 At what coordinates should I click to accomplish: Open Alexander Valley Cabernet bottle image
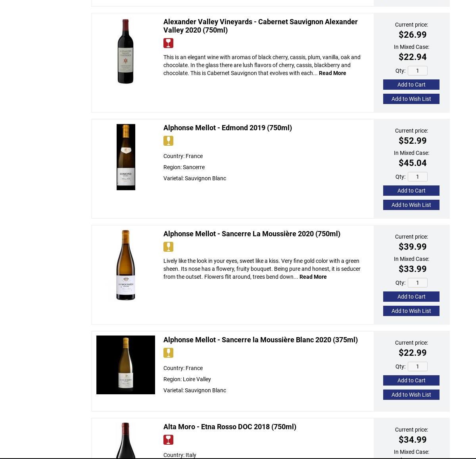[125, 52]
